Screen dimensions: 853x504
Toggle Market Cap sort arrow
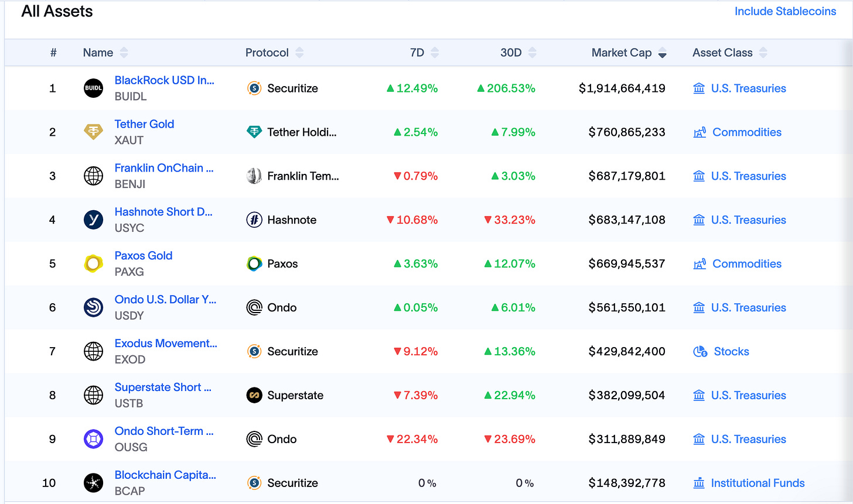(x=662, y=53)
